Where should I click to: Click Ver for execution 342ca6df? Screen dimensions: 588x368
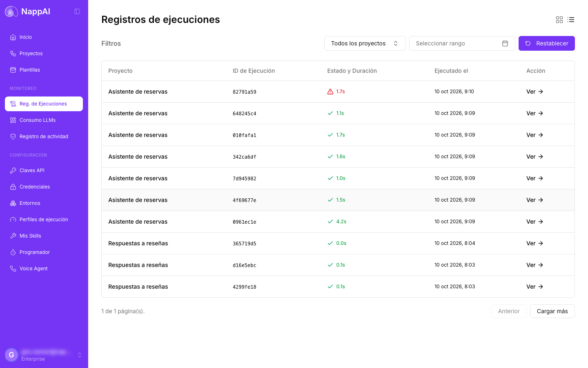point(535,157)
